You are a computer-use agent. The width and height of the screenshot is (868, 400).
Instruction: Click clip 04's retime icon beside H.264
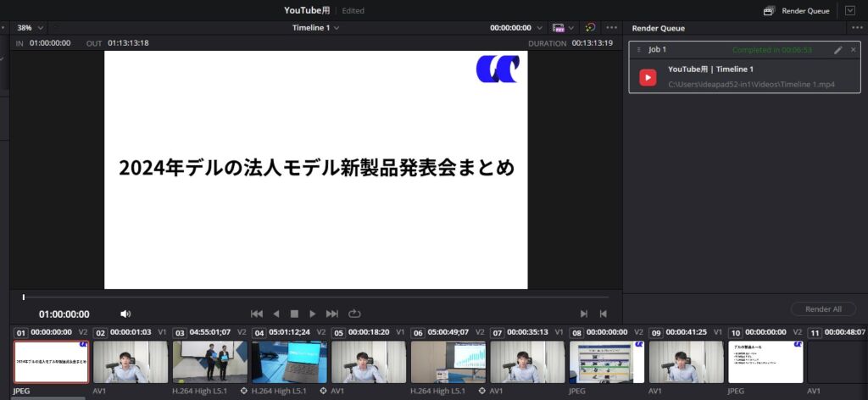point(323,391)
